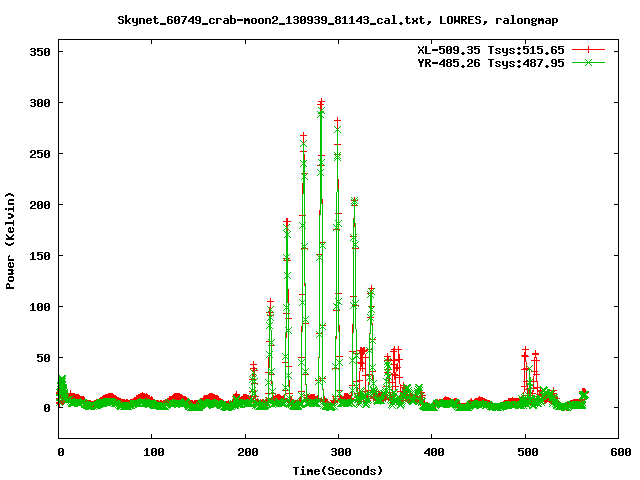Image resolution: width=640 pixels, height=480 pixels.
Task: Click the 600 x-axis tick label
Action: (x=621, y=452)
